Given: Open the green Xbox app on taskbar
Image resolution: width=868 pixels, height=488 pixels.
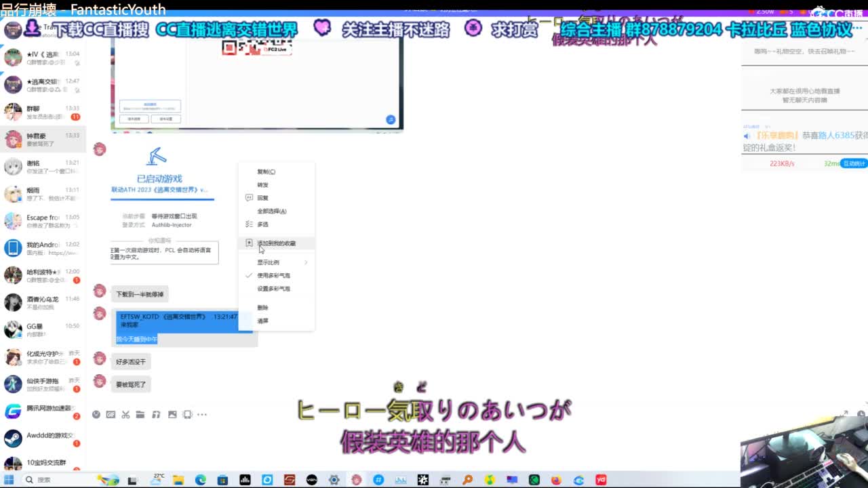Looking at the screenshot, I should tap(534, 480).
